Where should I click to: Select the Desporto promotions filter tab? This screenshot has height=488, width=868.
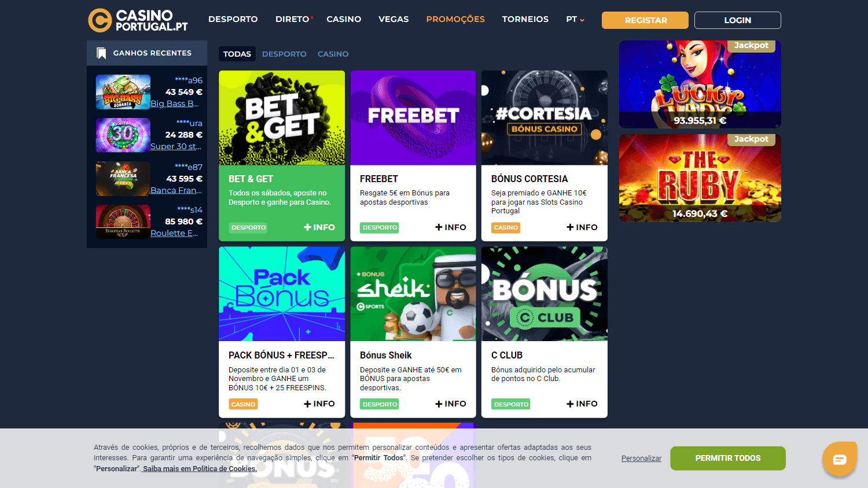284,54
